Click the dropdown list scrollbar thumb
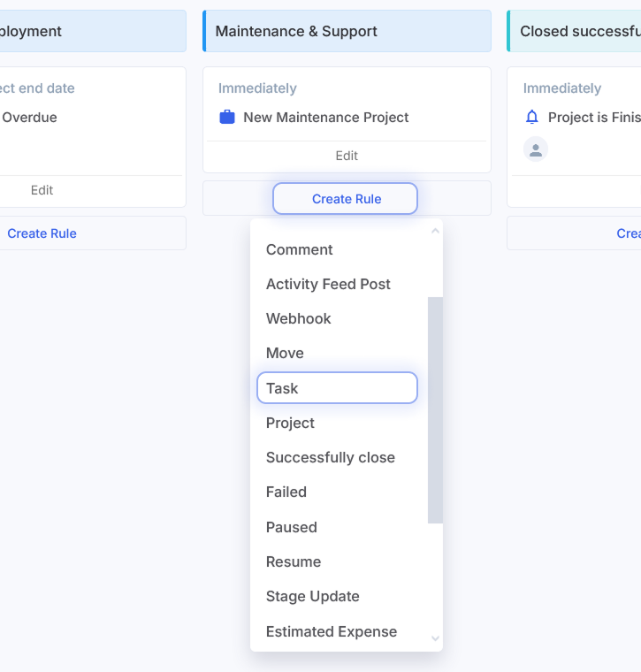641x672 pixels. 435,410
